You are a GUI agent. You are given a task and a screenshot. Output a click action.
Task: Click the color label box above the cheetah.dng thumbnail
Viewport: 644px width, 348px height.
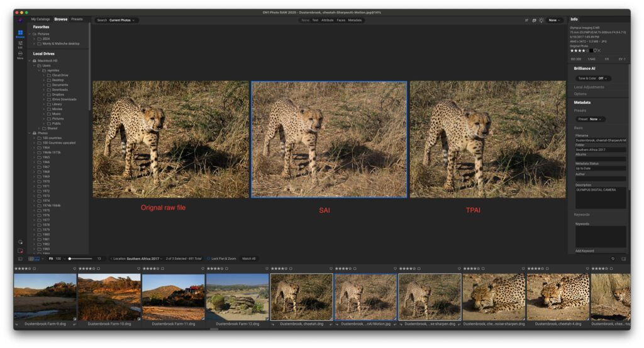(291, 269)
